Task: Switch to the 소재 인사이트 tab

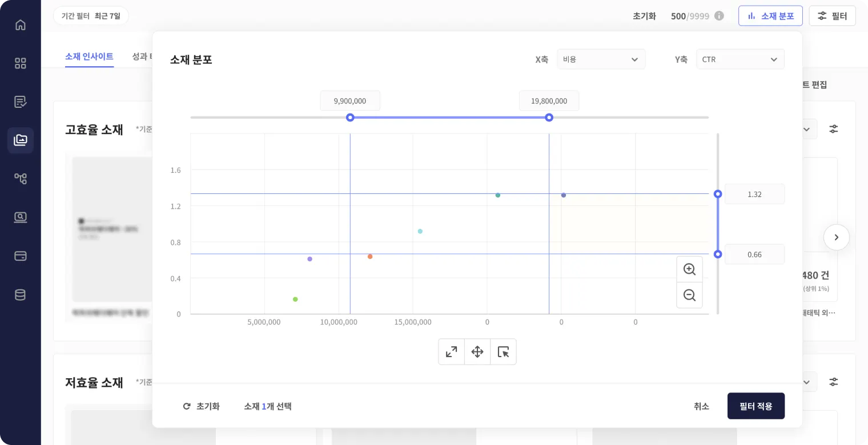Action: point(89,56)
